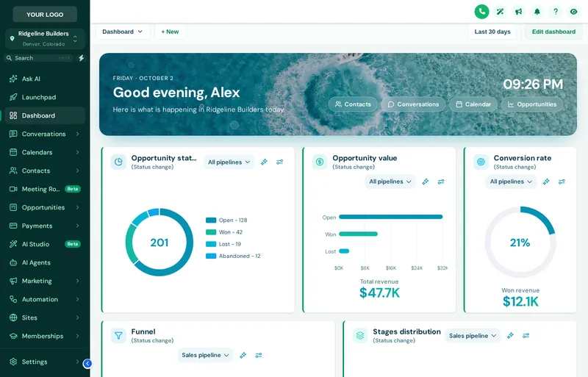The image size is (588, 377).
Task: Expand the Opportunities sidebar chevron
Action: (78, 207)
